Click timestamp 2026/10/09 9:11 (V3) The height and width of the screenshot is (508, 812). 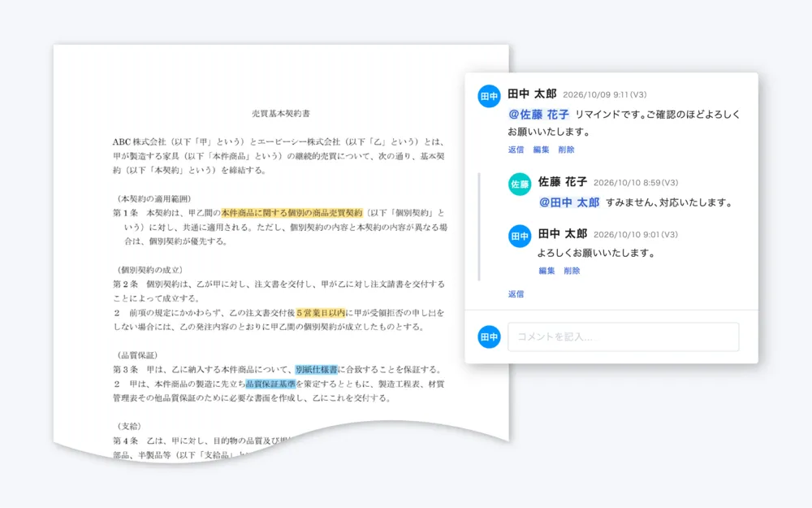[x=605, y=94]
